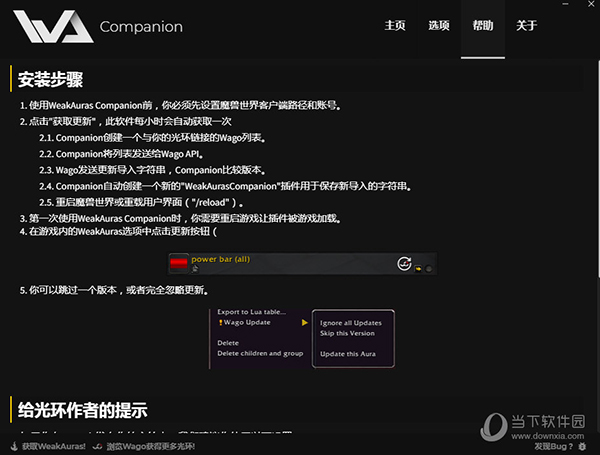Click the bug icon in footer

(582, 446)
